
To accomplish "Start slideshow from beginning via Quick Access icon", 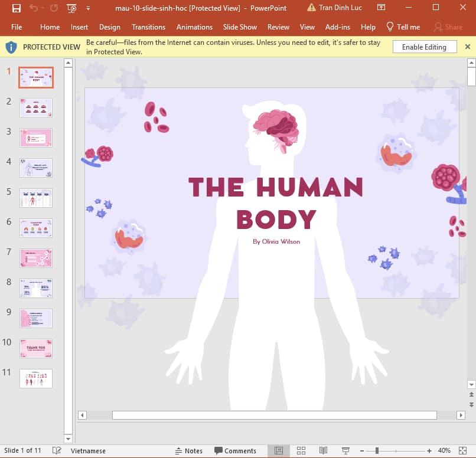I will 70,8.
